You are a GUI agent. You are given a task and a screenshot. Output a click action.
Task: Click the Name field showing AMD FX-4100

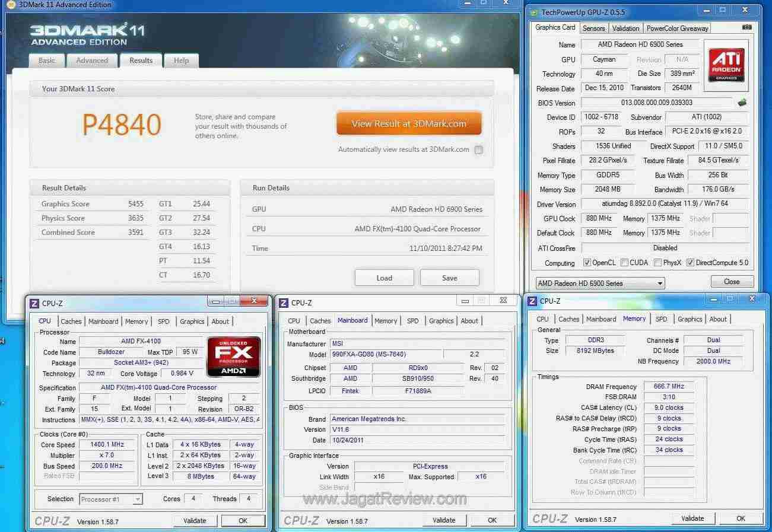[141, 341]
